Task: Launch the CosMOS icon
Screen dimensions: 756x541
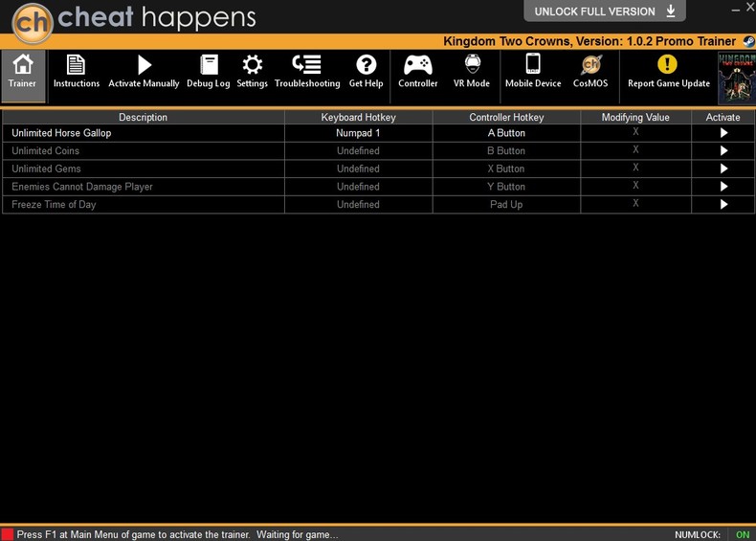Action: pos(590,65)
